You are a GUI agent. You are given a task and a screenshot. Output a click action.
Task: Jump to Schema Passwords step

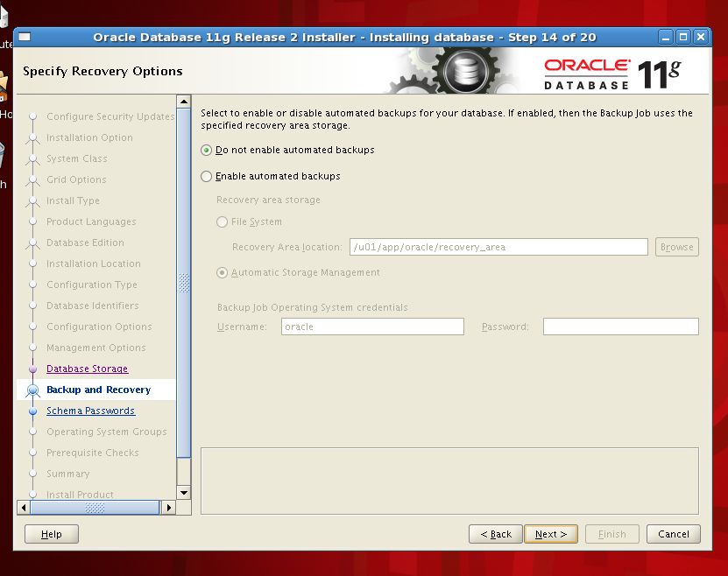click(x=90, y=411)
